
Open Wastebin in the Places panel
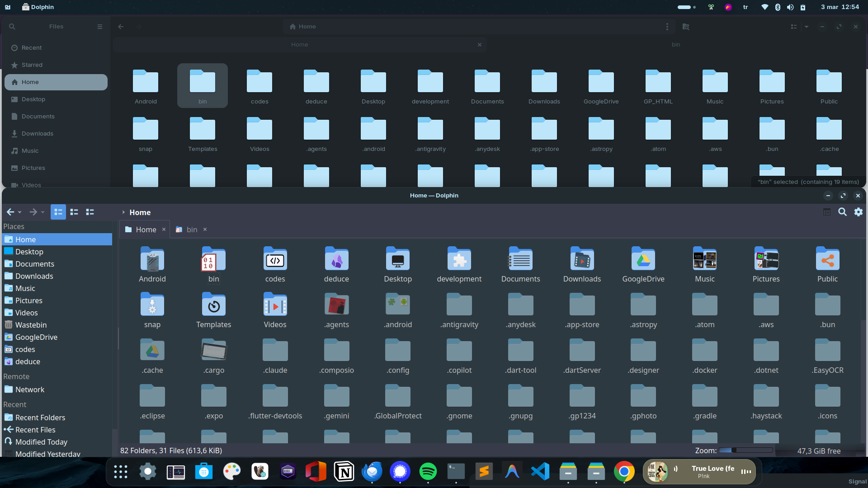31,325
